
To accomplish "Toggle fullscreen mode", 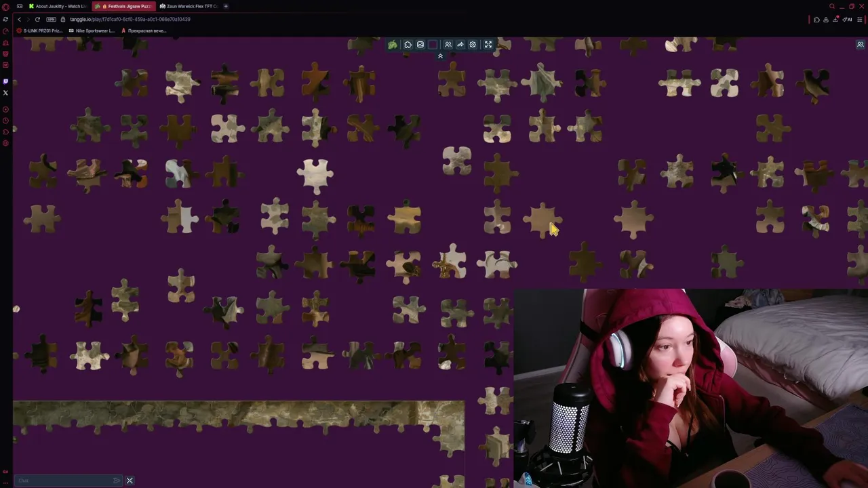I will pos(488,45).
